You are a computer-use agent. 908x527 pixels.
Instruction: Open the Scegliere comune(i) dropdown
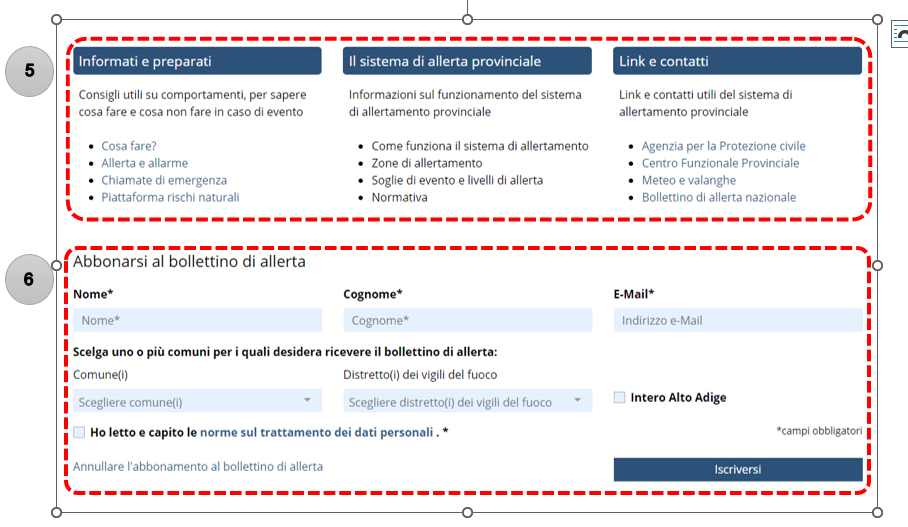(197, 402)
